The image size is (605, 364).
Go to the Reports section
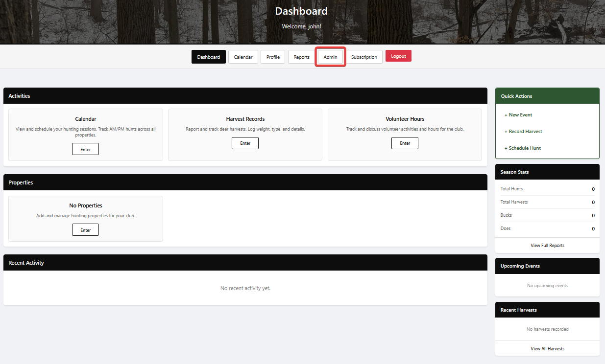pyautogui.click(x=301, y=56)
